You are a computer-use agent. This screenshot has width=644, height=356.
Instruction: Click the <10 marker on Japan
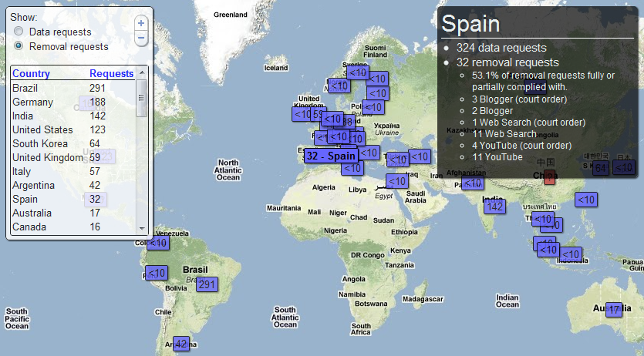(624, 167)
